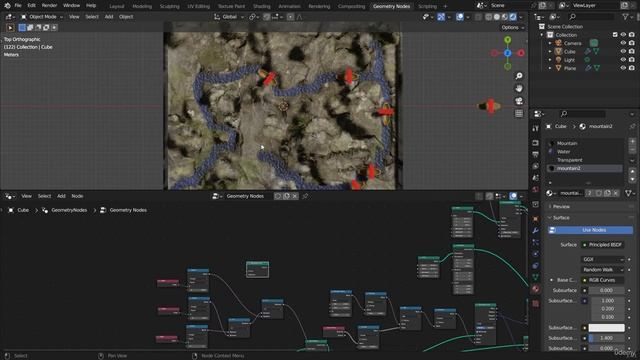Open the node editor Add menu
Viewport: 640px width, 360px height.
tap(61, 196)
